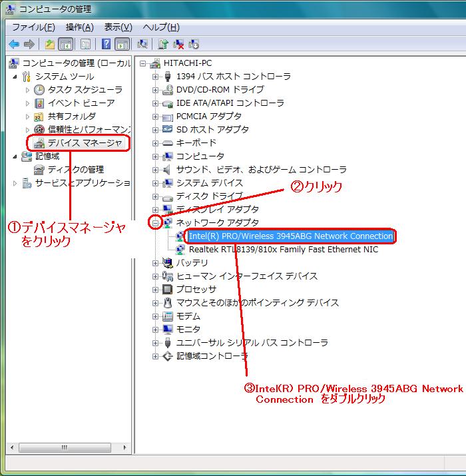Open the ファイル(F) menu
The height and width of the screenshot is (476, 466).
pos(33,27)
